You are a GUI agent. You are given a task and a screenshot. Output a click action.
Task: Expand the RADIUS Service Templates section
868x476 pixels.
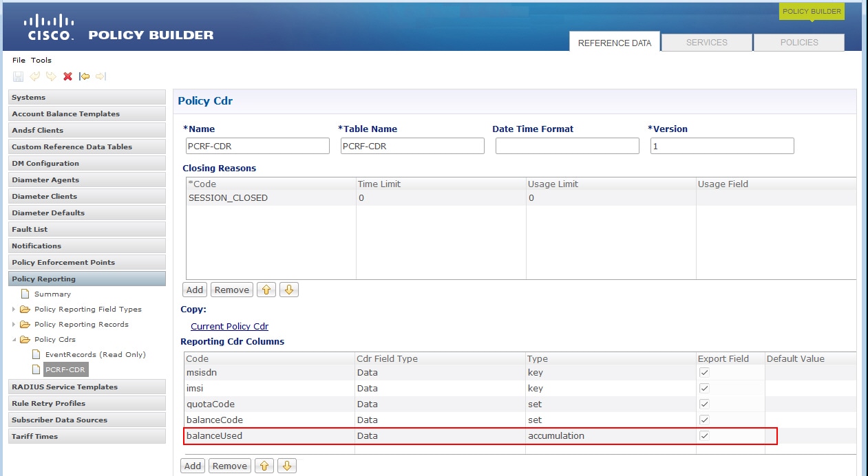[x=87, y=387]
